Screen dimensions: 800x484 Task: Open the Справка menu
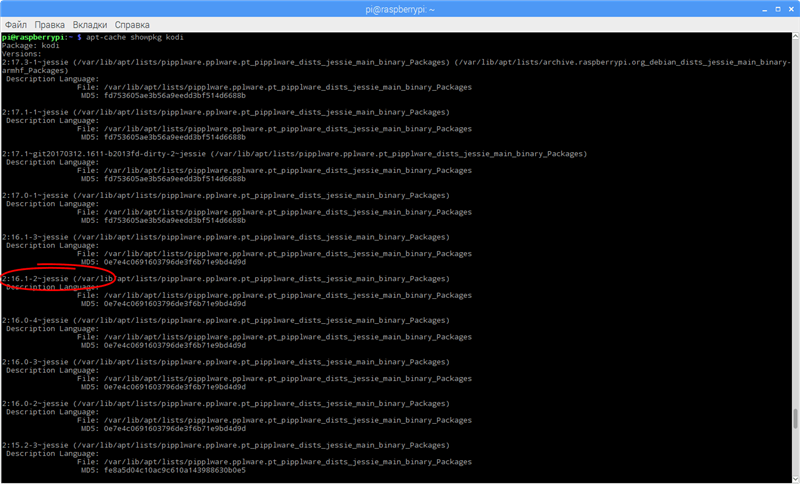coord(133,23)
